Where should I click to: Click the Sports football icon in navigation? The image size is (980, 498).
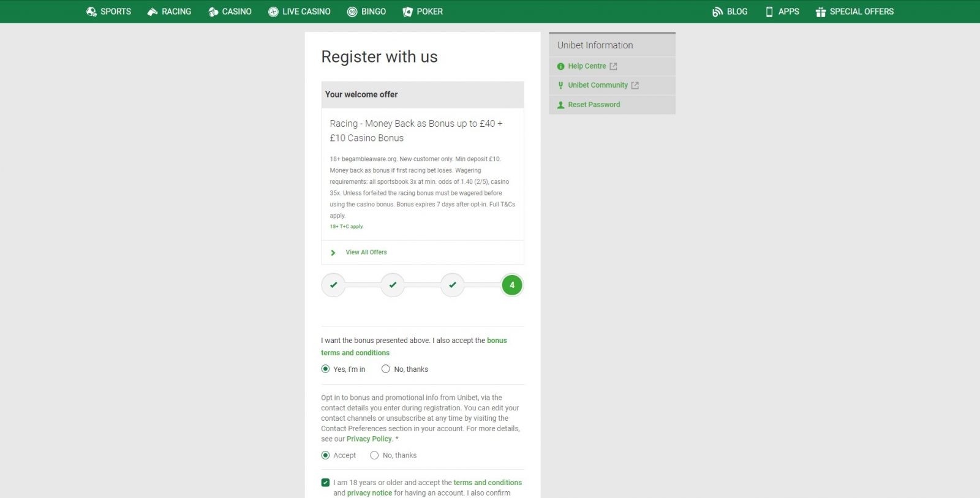91,12
